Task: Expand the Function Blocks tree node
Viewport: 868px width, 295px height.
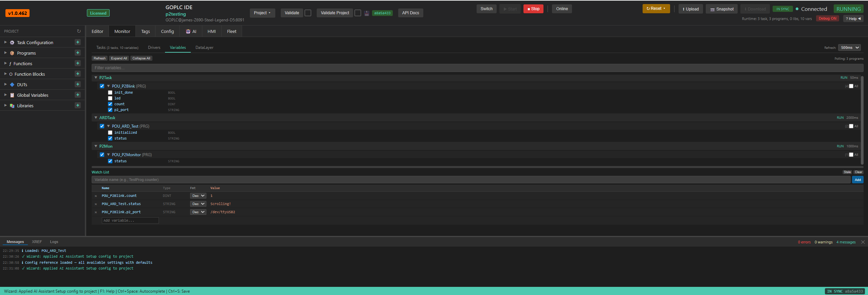Action: pyautogui.click(x=5, y=74)
